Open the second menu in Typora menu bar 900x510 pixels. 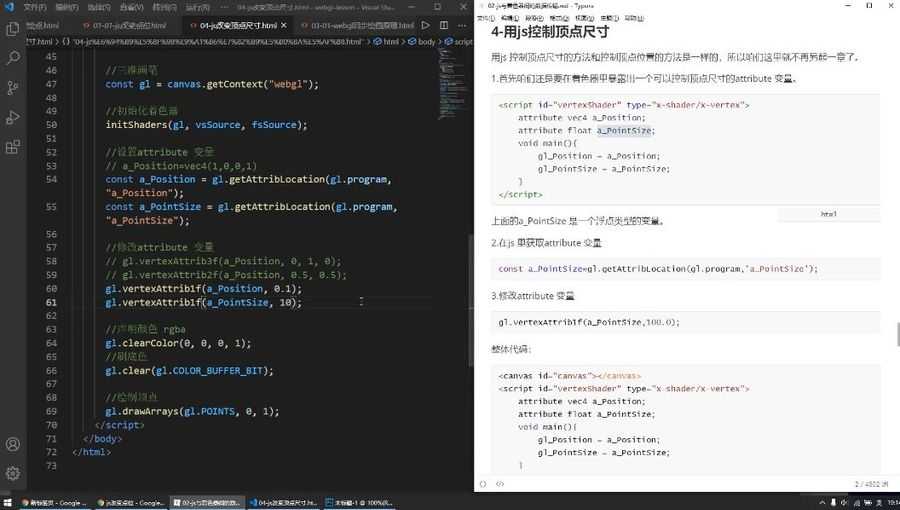click(x=510, y=18)
